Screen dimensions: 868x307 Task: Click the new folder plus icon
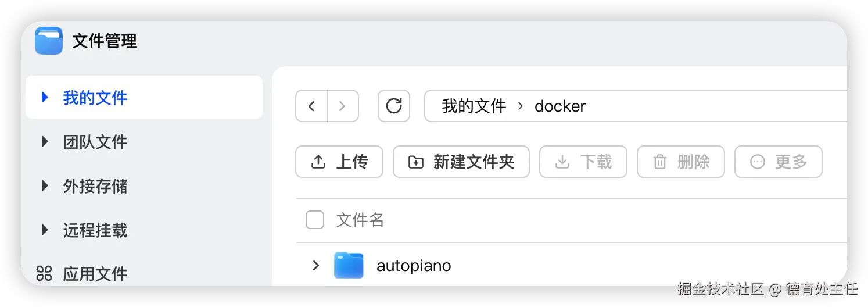tap(416, 162)
